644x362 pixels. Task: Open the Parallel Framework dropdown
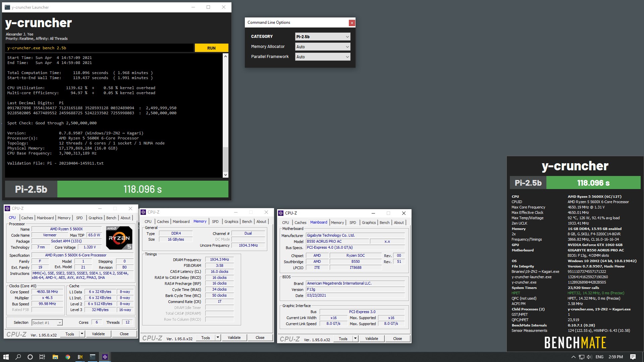click(323, 57)
